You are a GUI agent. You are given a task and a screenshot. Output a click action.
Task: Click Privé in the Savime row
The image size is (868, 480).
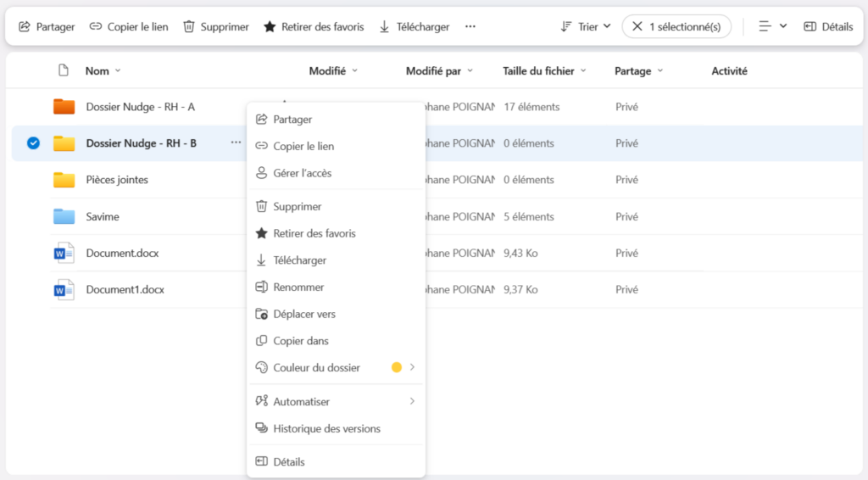click(626, 216)
